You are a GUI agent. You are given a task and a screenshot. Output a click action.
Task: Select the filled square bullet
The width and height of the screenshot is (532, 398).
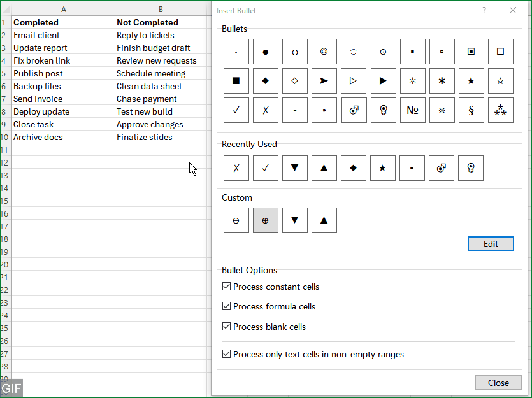(236, 81)
